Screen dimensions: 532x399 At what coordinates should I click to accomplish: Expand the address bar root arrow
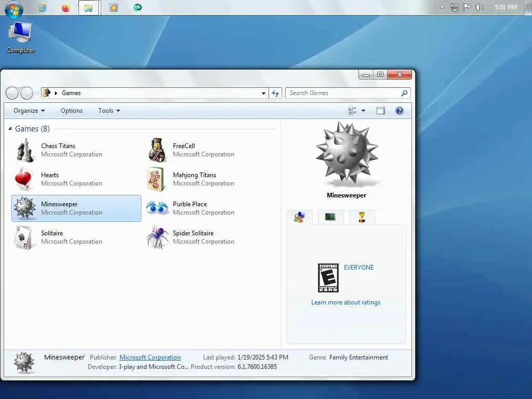click(56, 93)
